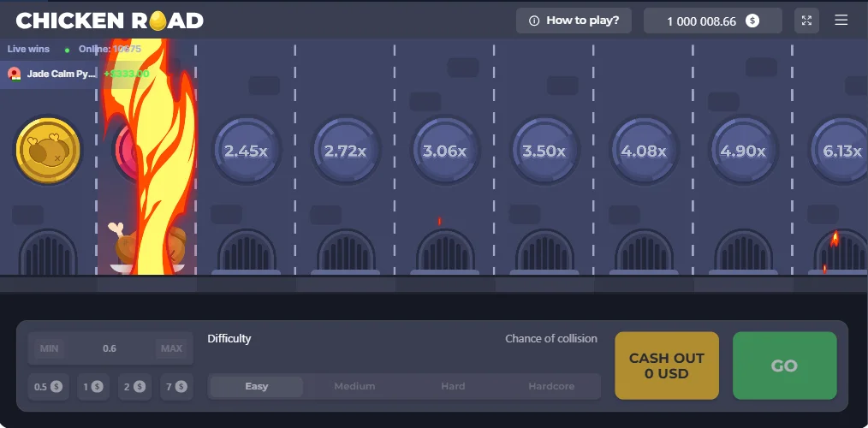Click the 1 000 008.66 balance display
The height and width of the screenshot is (428, 868).
pyautogui.click(x=712, y=21)
